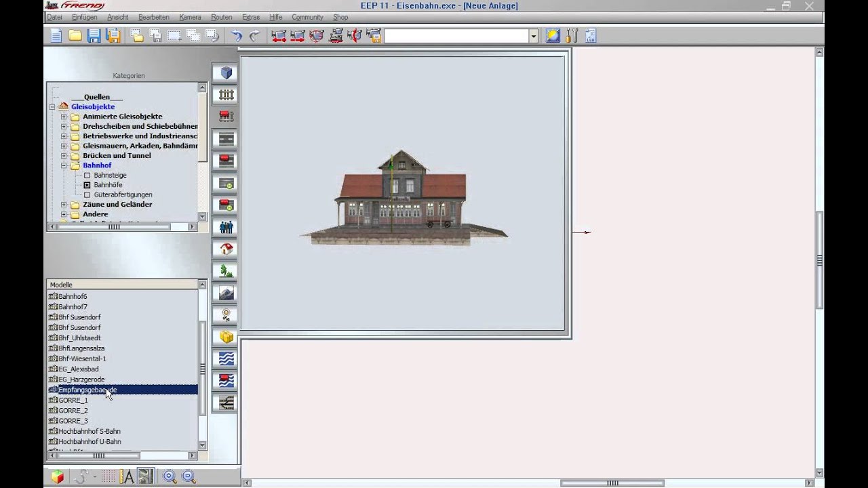Screen dimensions: 868x488
Task: Click the Kategorien tree scroll down arrow
Action: coord(202,217)
